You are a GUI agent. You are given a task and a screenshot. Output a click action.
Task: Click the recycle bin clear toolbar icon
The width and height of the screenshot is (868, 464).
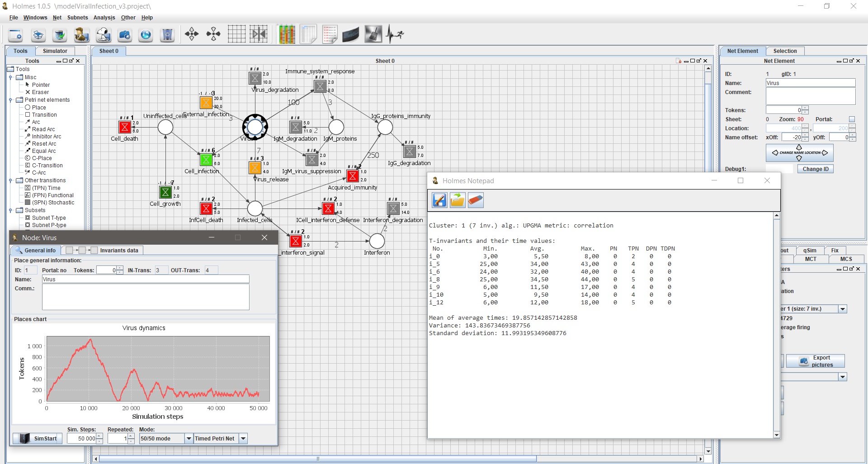[x=167, y=35]
